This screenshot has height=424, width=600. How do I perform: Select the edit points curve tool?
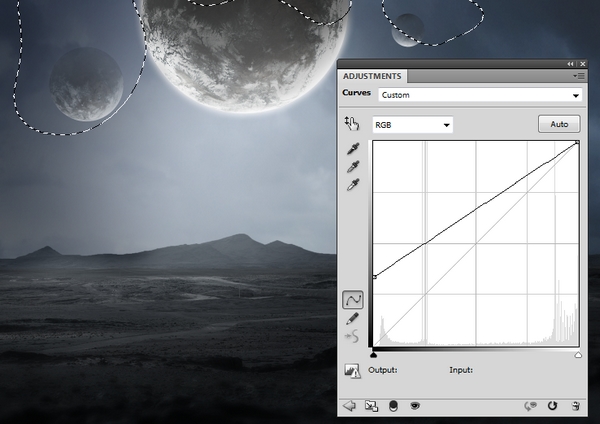[x=353, y=299]
